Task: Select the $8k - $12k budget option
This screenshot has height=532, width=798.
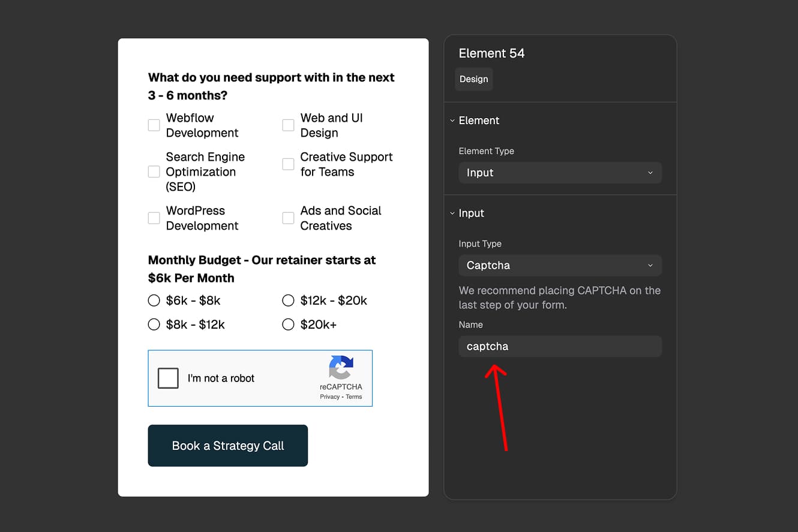Action: pyautogui.click(x=154, y=324)
